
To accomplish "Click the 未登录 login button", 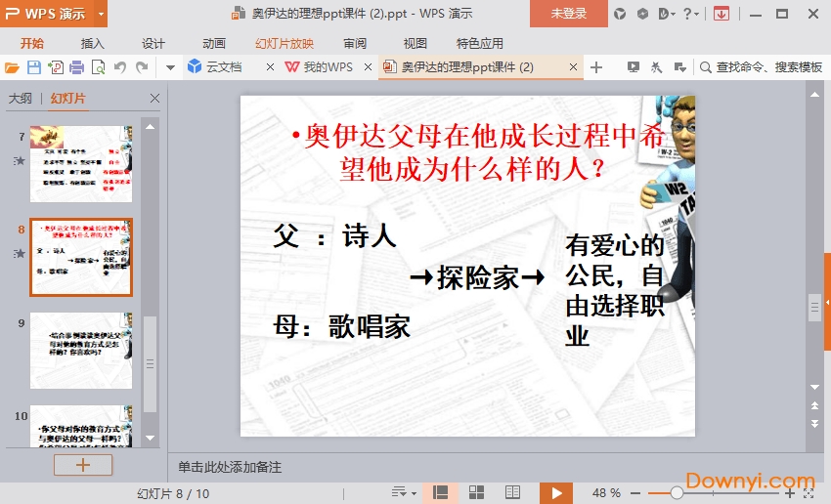I will [x=569, y=14].
